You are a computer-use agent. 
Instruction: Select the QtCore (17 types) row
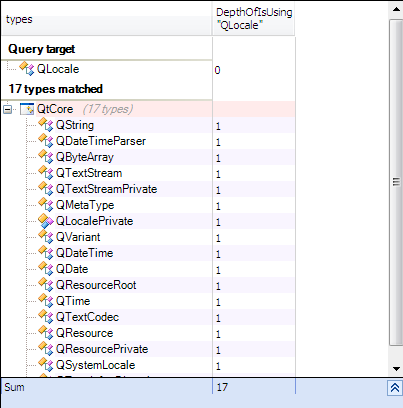148,109
